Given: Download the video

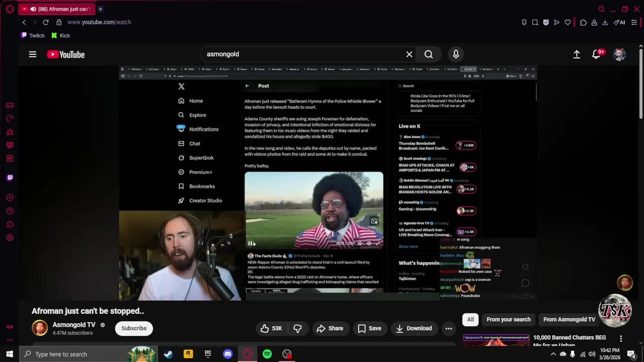Looking at the screenshot, I should coord(414,328).
